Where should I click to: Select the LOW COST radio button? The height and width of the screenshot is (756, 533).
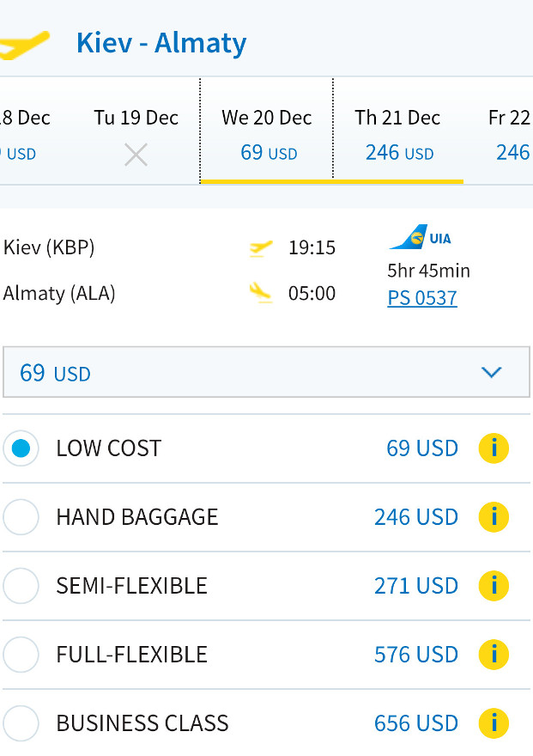(x=21, y=448)
